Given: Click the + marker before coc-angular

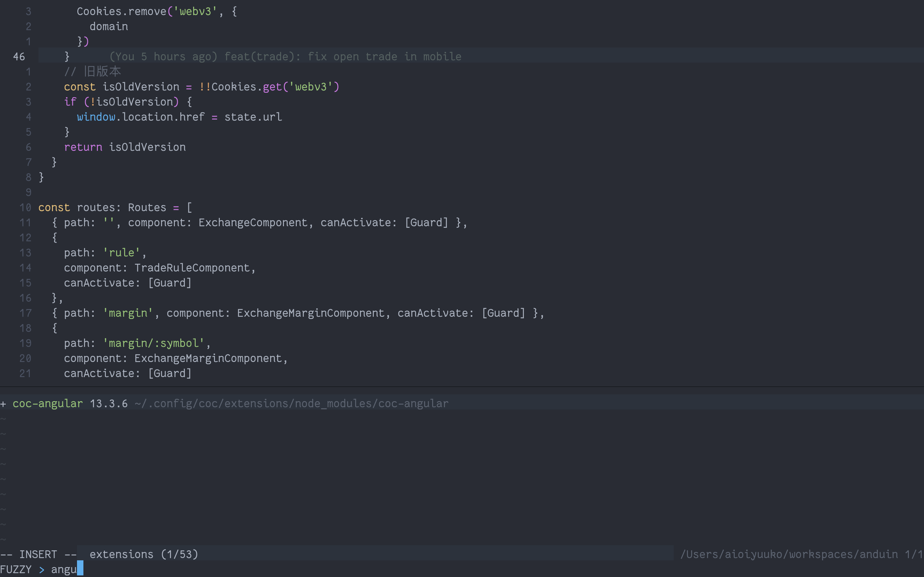Looking at the screenshot, I should 4,403.
